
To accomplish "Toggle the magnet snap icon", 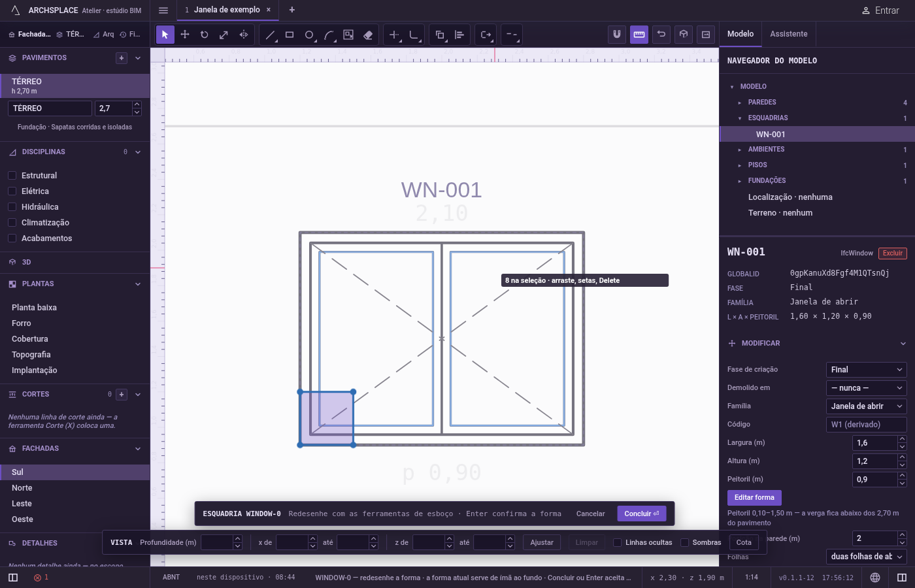I will pos(616,35).
